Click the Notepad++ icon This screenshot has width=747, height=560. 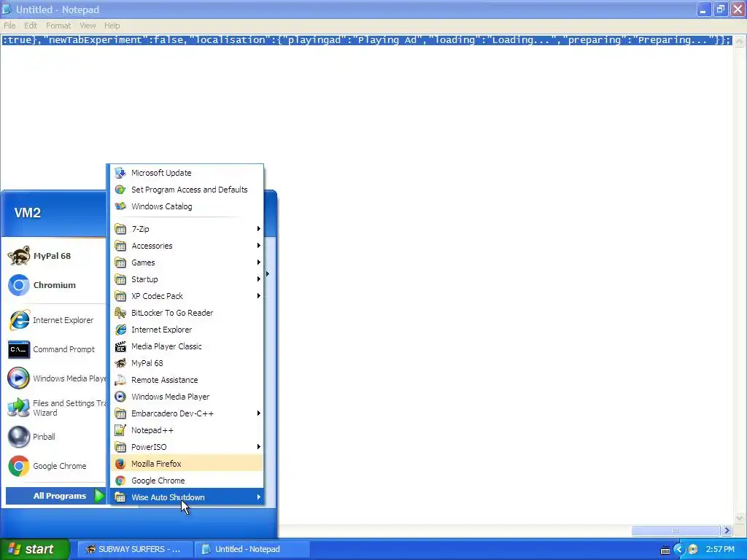pyautogui.click(x=120, y=430)
